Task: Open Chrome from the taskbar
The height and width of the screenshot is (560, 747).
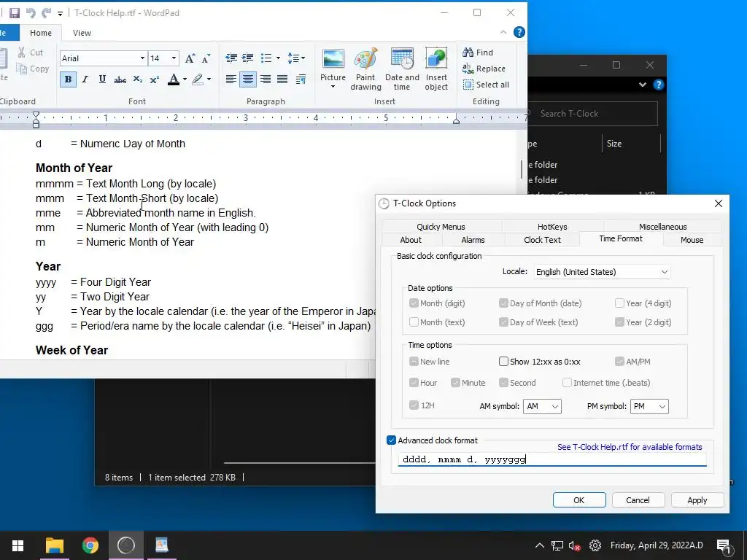Action: pyautogui.click(x=90, y=545)
